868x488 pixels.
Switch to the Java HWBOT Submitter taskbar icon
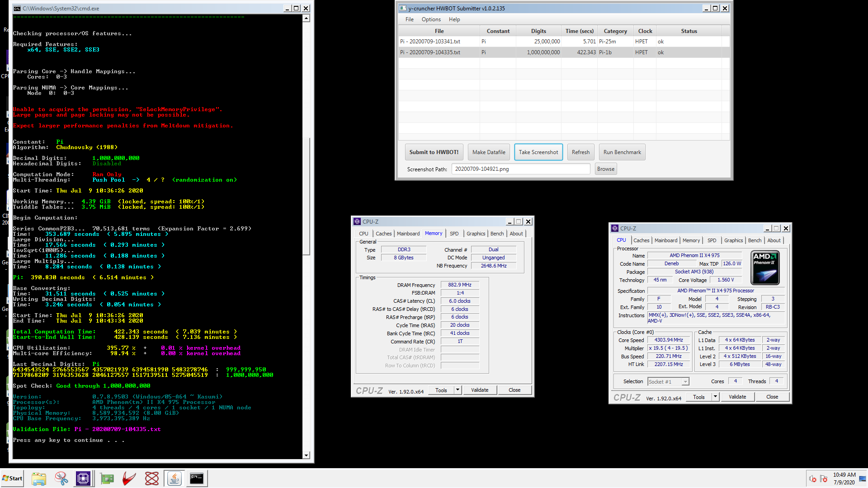[175, 478]
